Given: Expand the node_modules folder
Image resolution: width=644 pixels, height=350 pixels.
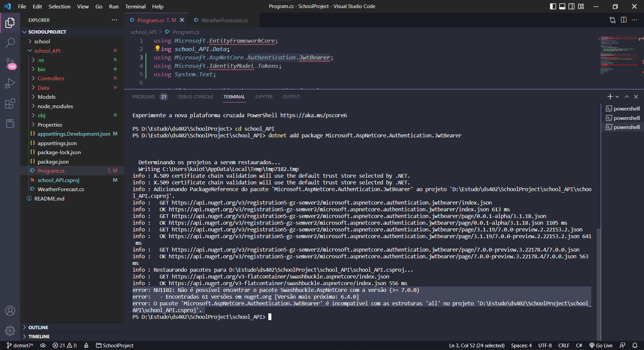Looking at the screenshot, I should (72, 106).
